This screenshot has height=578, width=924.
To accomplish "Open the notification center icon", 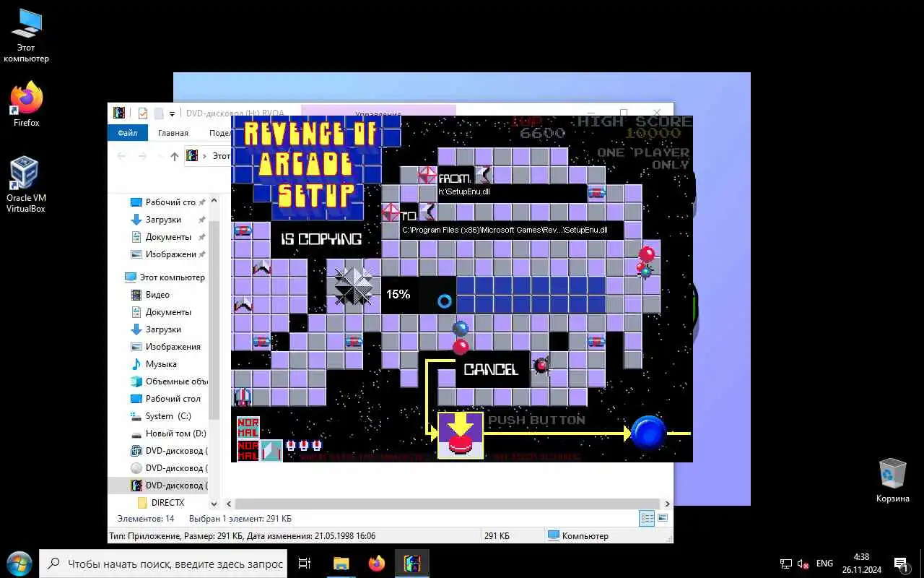I will pyautogui.click(x=901, y=564).
